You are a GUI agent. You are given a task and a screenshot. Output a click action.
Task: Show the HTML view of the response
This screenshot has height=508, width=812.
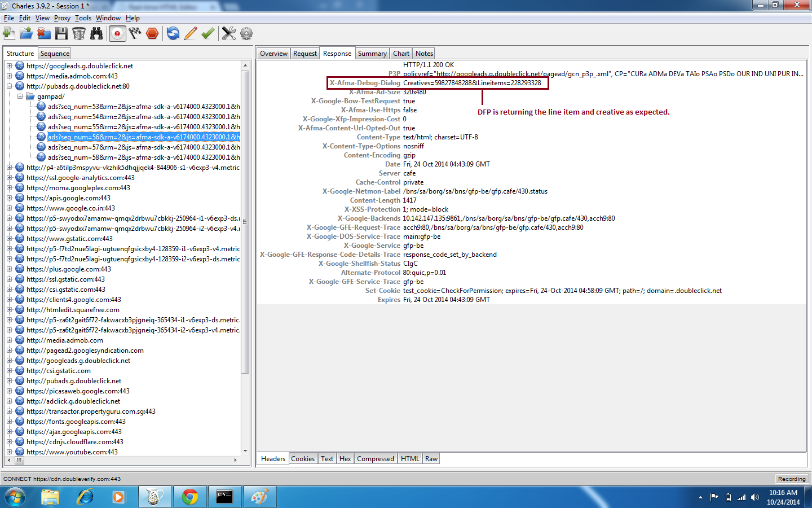point(410,459)
